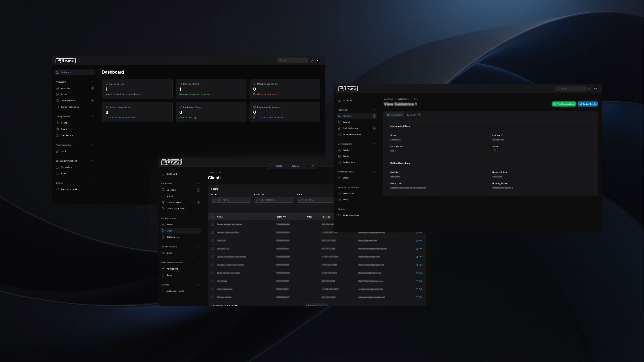Click the Ricette flask icon in the Dashboard window sidebar
The width and height of the screenshot is (644, 362).
point(57,123)
